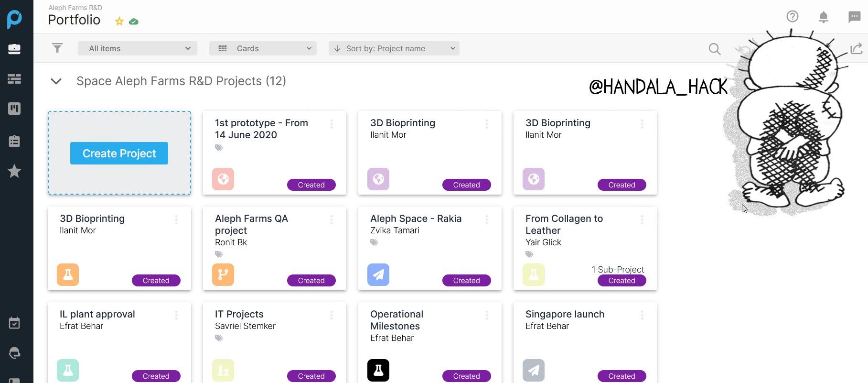
Task: Open the Portfolio briefcase icon in sidebar
Action: pyautogui.click(x=14, y=49)
